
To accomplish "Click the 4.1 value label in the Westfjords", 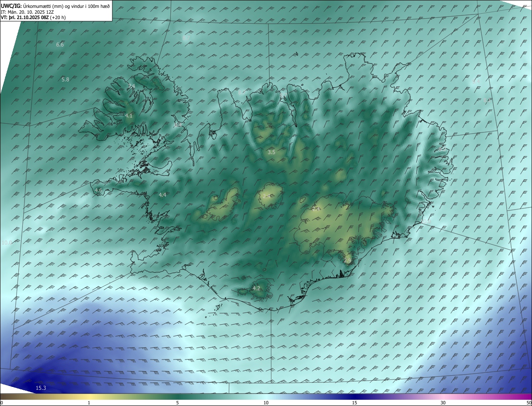I will coord(128,115).
